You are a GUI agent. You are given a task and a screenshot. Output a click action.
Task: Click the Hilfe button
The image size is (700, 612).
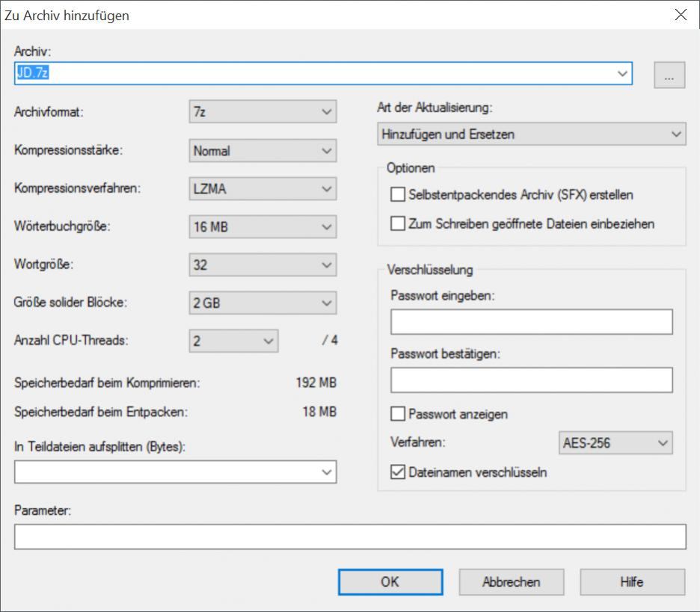pyautogui.click(x=632, y=582)
